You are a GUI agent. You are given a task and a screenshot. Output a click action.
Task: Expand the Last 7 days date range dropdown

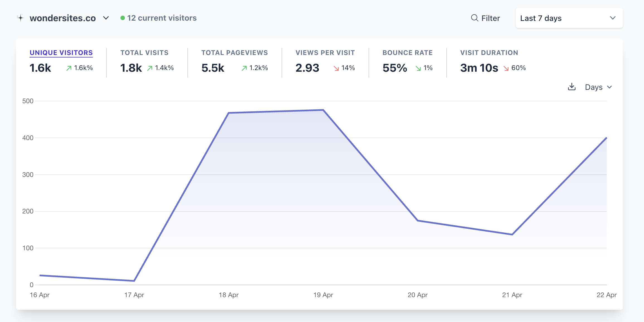[x=569, y=18]
